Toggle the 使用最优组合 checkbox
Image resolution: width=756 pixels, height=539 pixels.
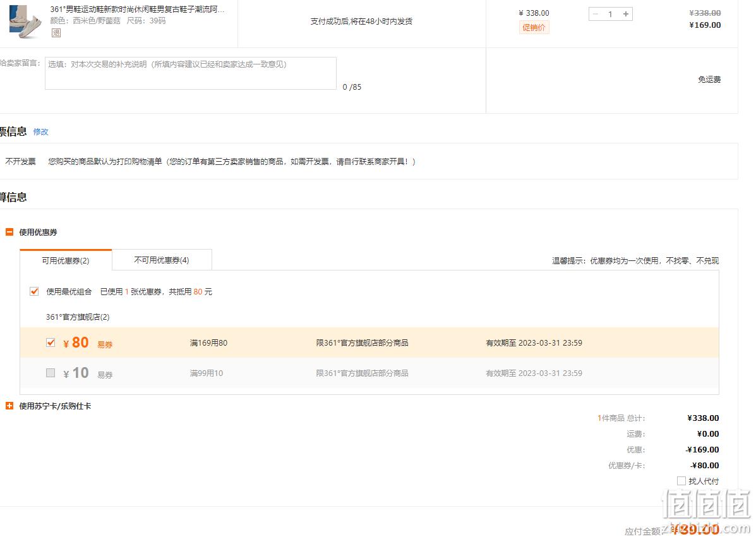point(33,291)
